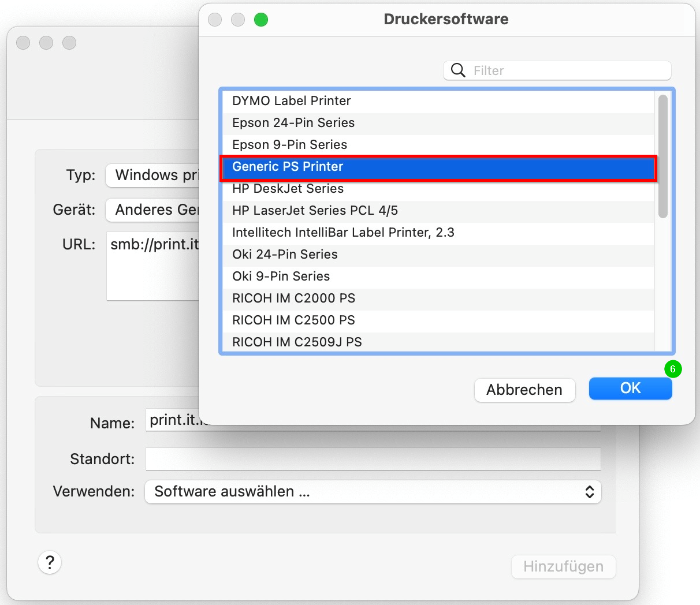Open the Gerät dropdown

(153, 210)
